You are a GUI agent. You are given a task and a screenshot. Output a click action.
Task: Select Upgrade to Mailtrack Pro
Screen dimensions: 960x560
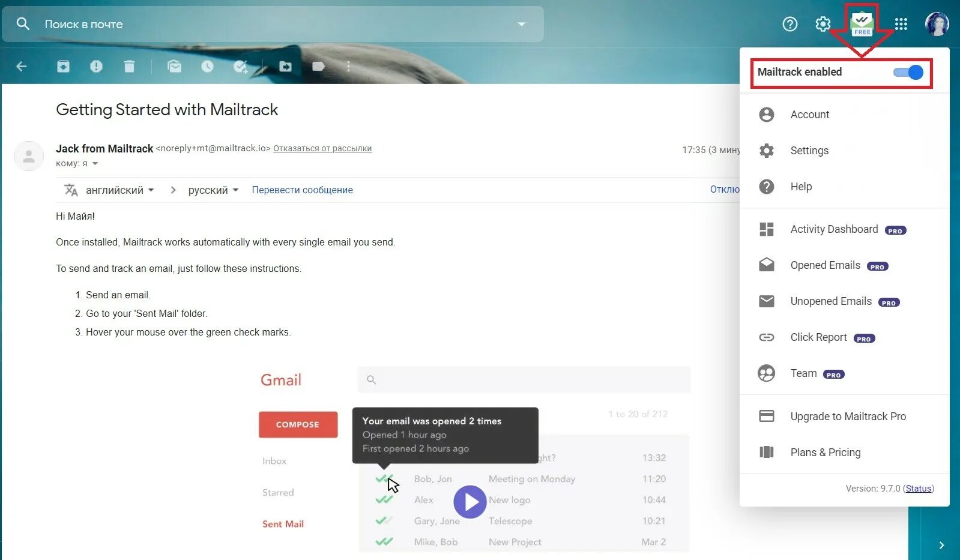(x=844, y=416)
